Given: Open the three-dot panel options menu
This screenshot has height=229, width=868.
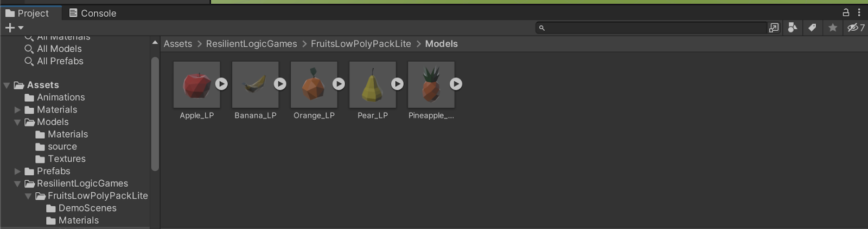Looking at the screenshot, I should 859,12.
